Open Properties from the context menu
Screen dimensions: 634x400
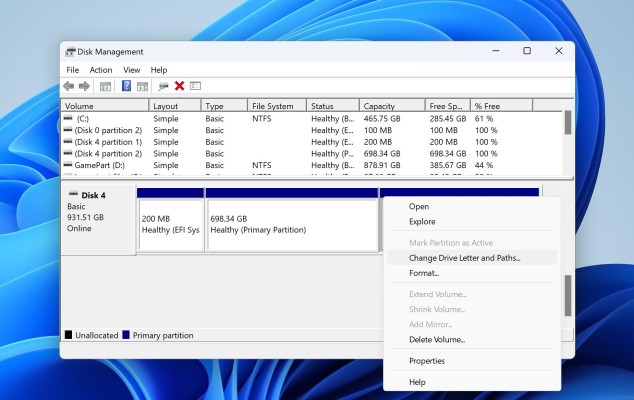(472, 361)
